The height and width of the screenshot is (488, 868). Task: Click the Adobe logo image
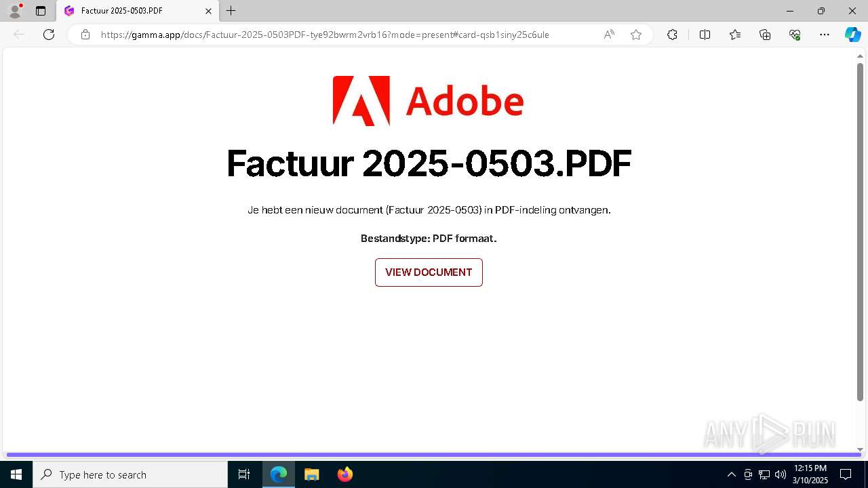pyautogui.click(x=428, y=101)
